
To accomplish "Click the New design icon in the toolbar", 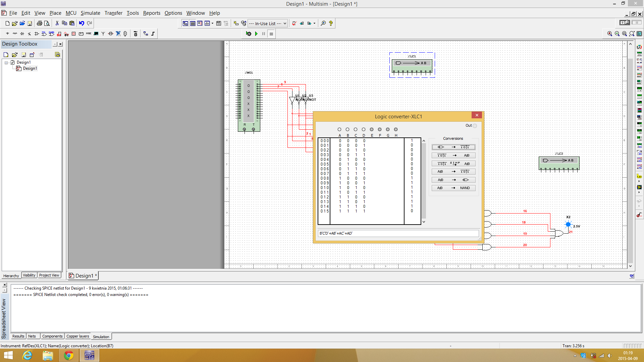I will point(7,23).
